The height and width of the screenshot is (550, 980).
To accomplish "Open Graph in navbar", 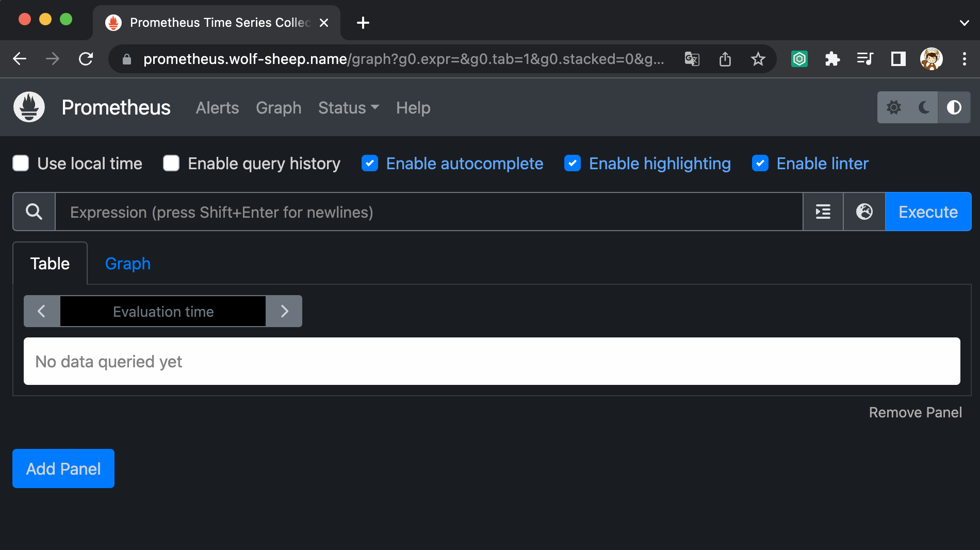I will (x=279, y=108).
